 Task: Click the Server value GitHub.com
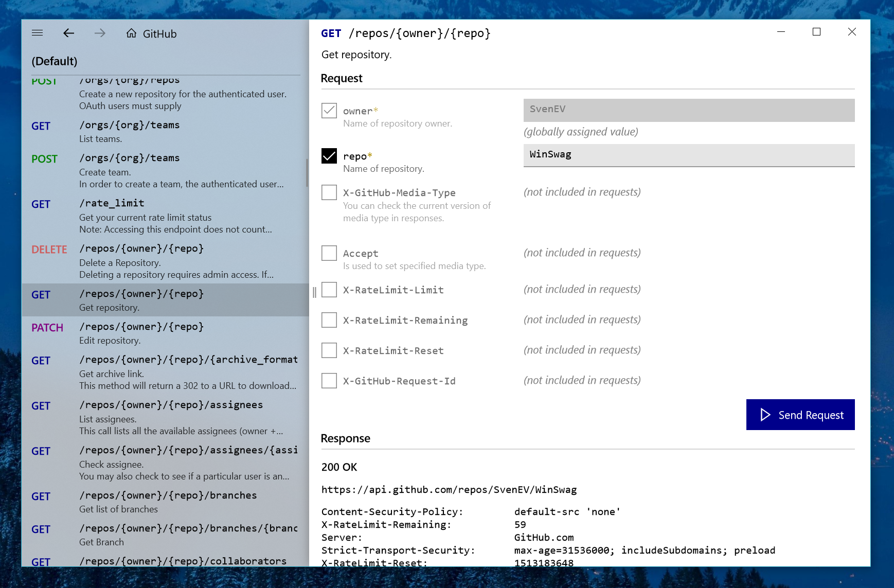[x=544, y=538]
